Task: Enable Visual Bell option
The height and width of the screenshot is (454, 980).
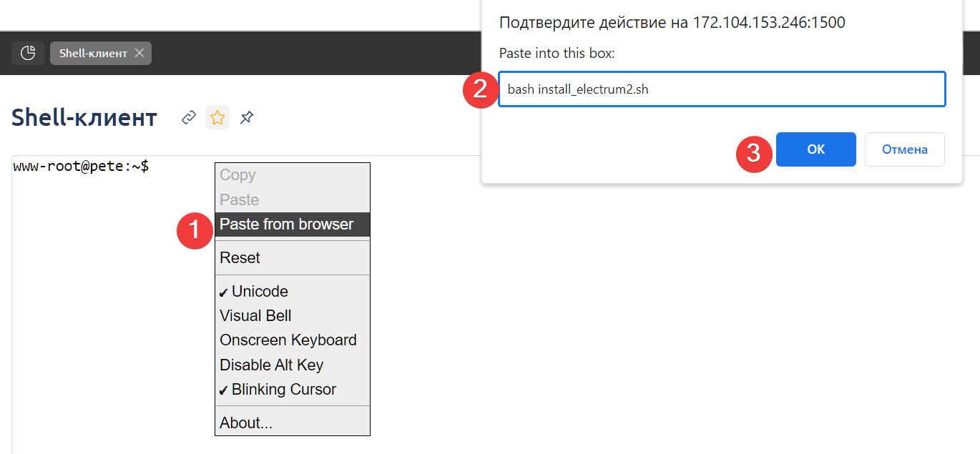Action: (255, 316)
